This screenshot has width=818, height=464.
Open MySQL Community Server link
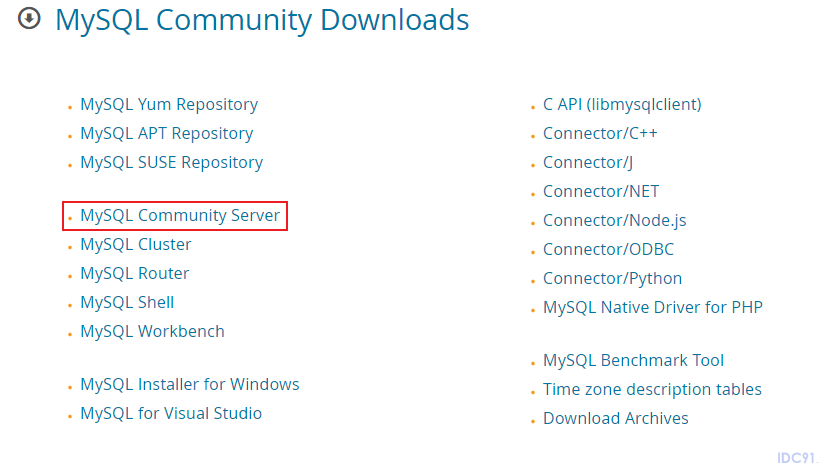(x=180, y=216)
